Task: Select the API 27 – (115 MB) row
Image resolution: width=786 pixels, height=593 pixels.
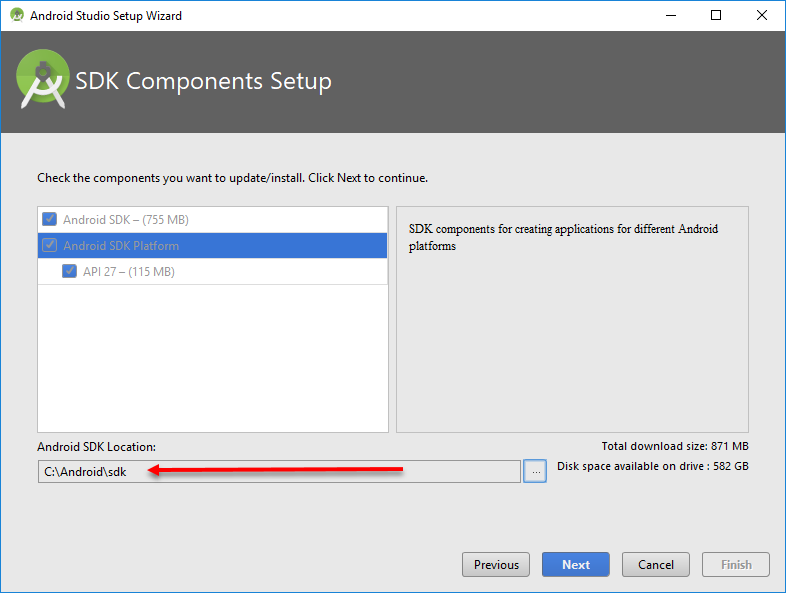Action: (213, 272)
